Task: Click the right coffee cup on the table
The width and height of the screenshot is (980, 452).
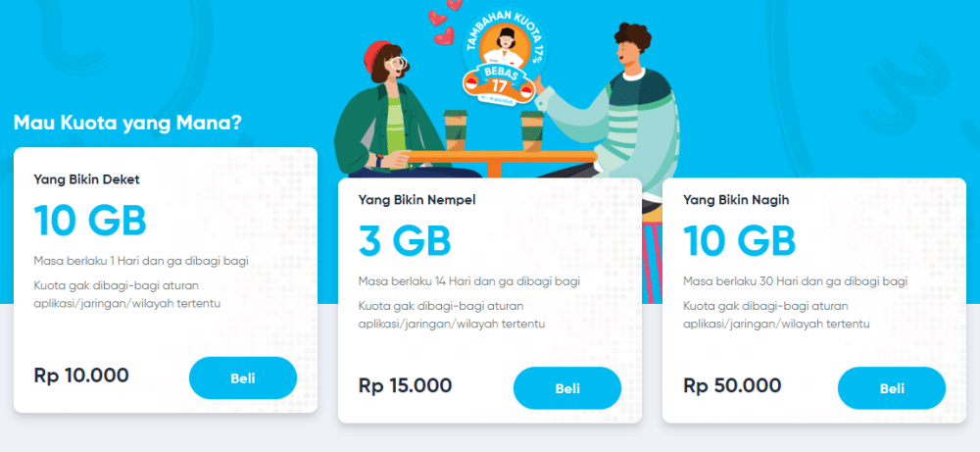Action: coord(532,130)
